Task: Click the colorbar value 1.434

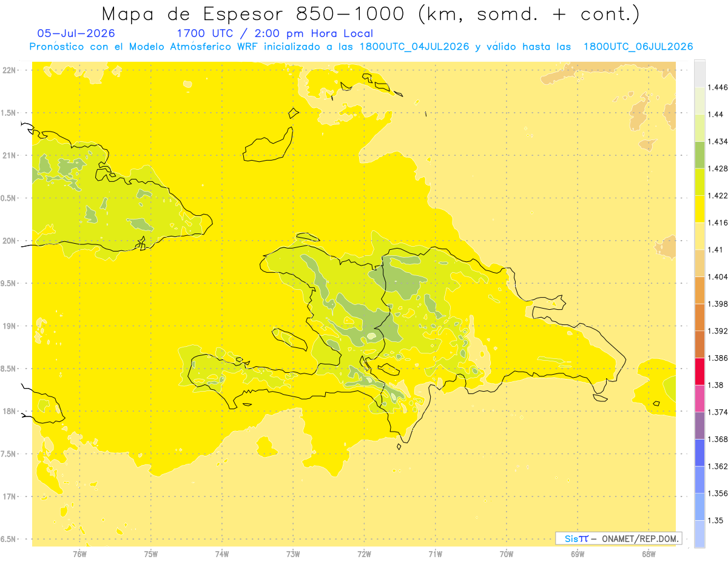Action: (718, 141)
